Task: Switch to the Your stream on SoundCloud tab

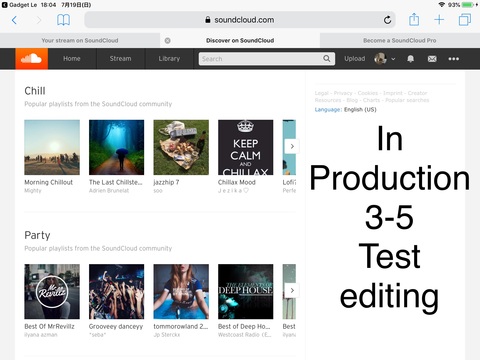Action: [x=80, y=40]
